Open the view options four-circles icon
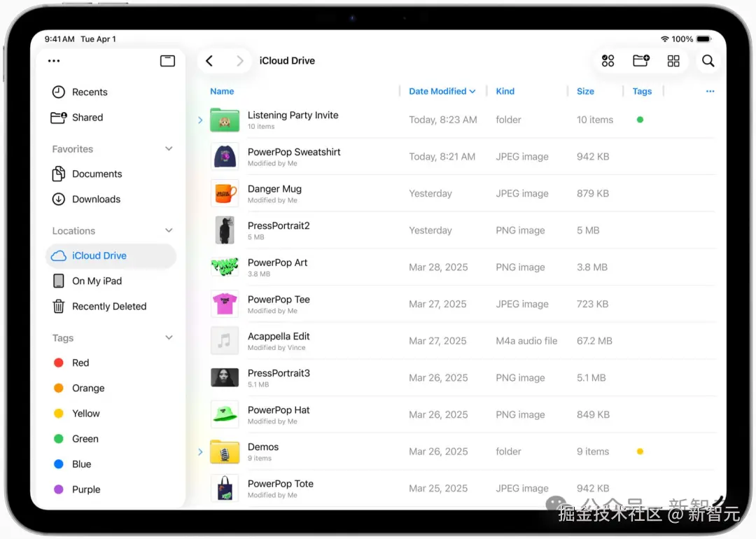The width and height of the screenshot is (756, 539). pos(608,61)
